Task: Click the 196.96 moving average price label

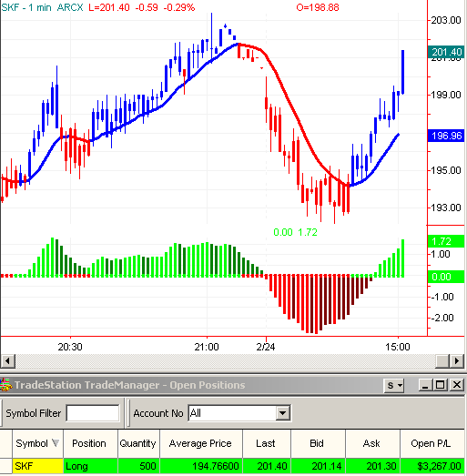Action: coord(446,136)
